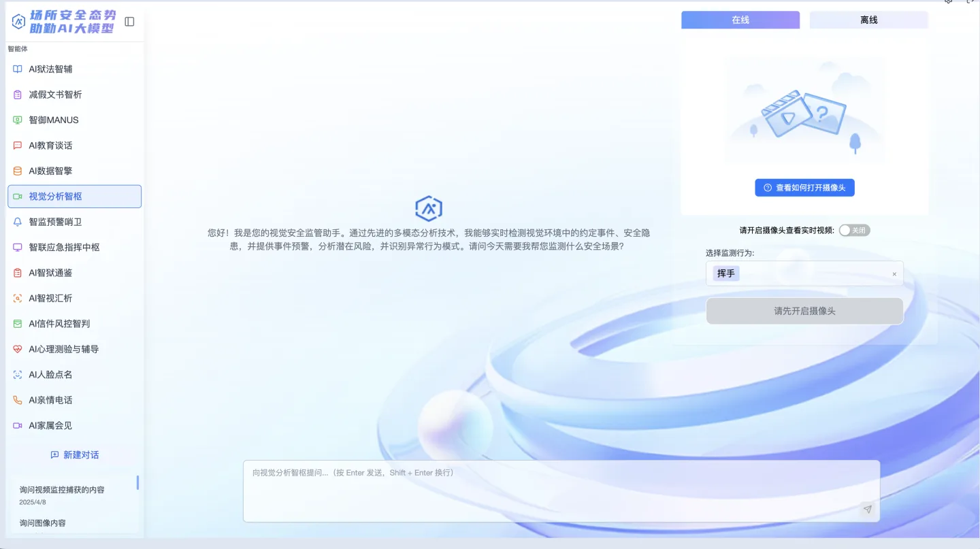Image resolution: width=980 pixels, height=549 pixels.
Task: Select the AI智视汇析 scan icon
Action: [x=18, y=298]
